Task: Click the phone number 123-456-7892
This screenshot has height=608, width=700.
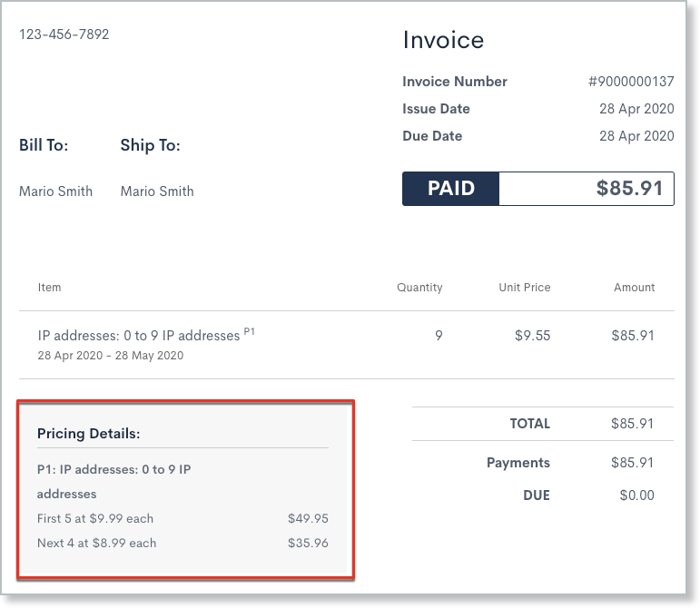Action: [x=64, y=34]
